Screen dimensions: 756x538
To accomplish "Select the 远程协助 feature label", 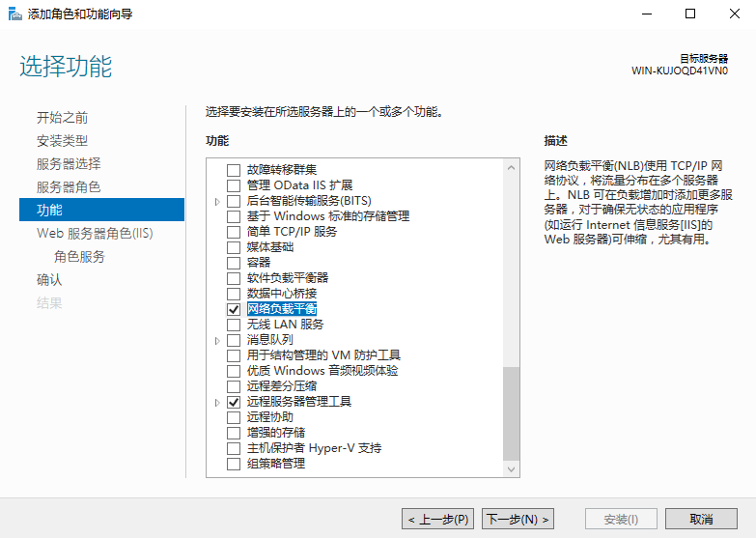I will coord(270,417).
